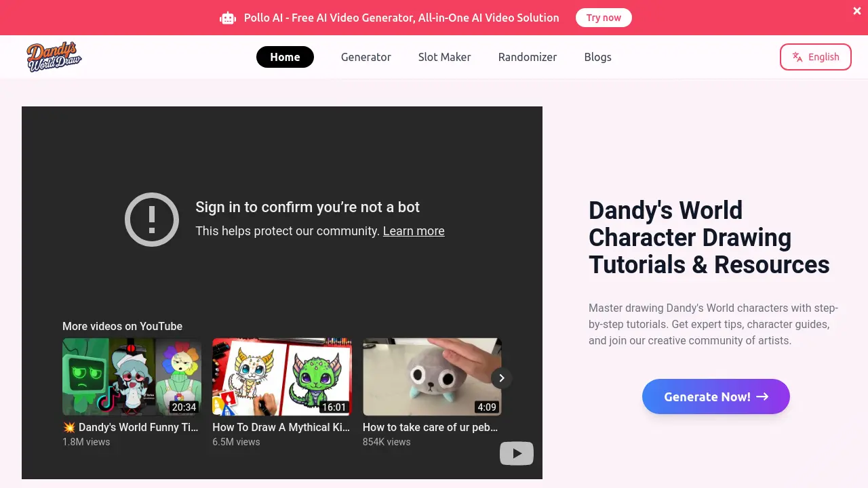The image size is (868, 488).
Task: Switch to the Generator page
Action: pos(366,57)
